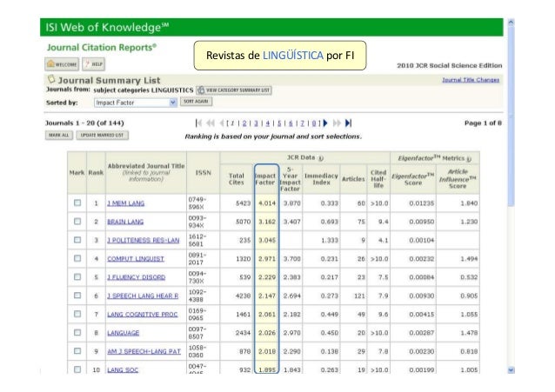Mark the LANGUAGE journal checkbox
This screenshot has width=555, height=392.
click(77, 331)
